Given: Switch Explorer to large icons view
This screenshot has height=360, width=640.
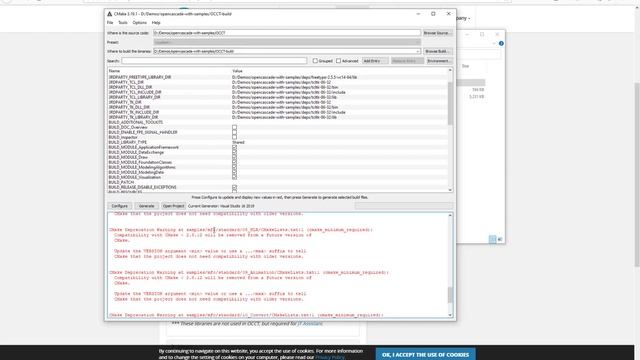Looking at the screenshot, I should (500, 239).
